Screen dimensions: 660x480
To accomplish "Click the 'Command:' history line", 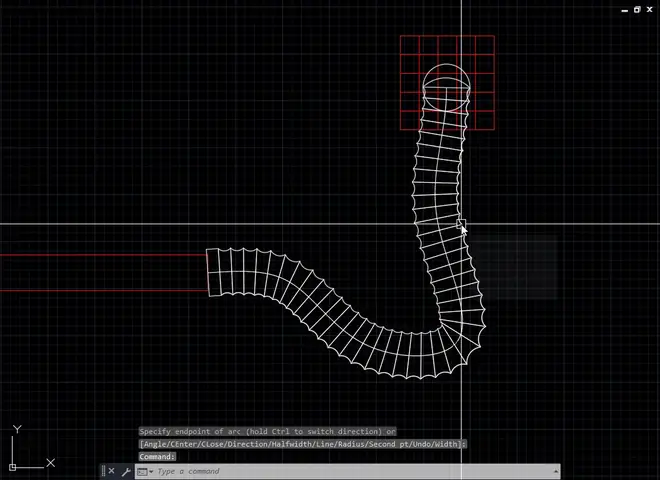I will 157,456.
